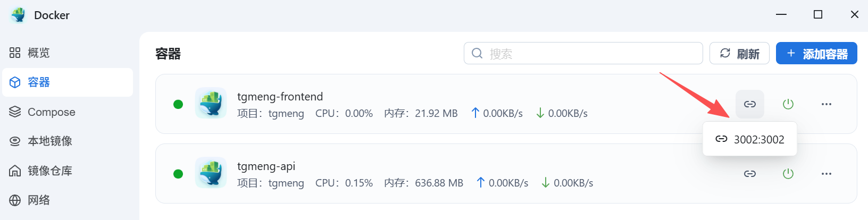The image size is (868, 220).
Task: Click the magnifier icon in search box
Action: 477,53
